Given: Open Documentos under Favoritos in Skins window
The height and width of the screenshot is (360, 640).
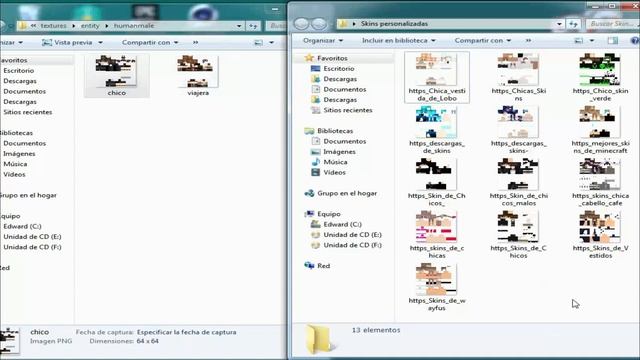Looking at the screenshot, I should (x=344, y=89).
